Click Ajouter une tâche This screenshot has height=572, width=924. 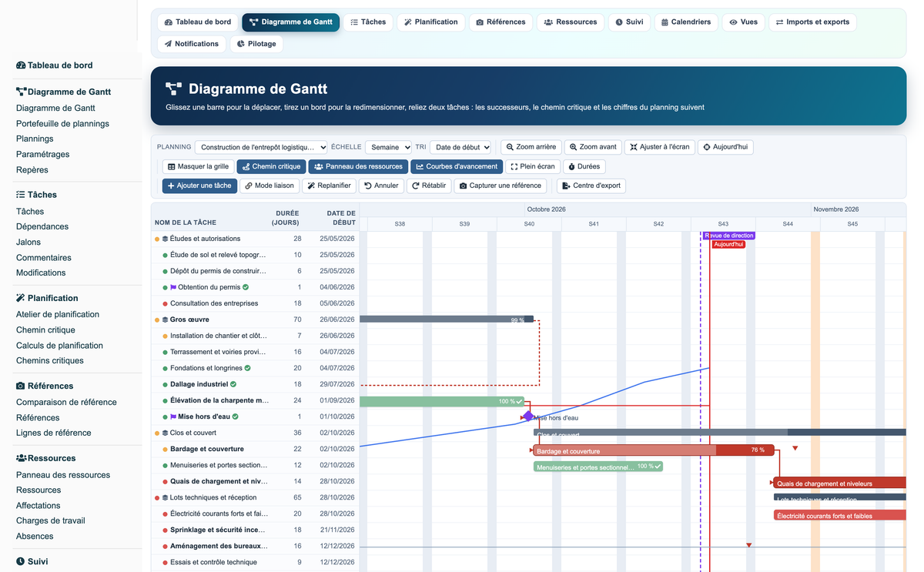point(199,186)
